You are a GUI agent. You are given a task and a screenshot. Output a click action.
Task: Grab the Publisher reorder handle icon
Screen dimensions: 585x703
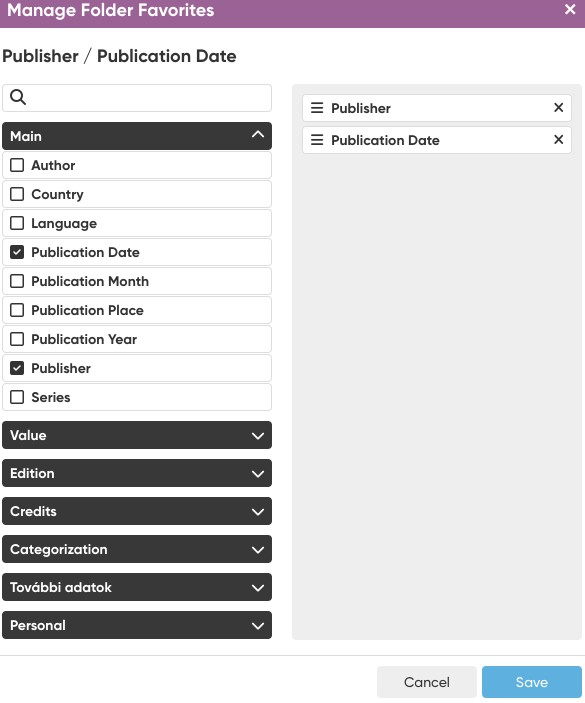(x=317, y=108)
